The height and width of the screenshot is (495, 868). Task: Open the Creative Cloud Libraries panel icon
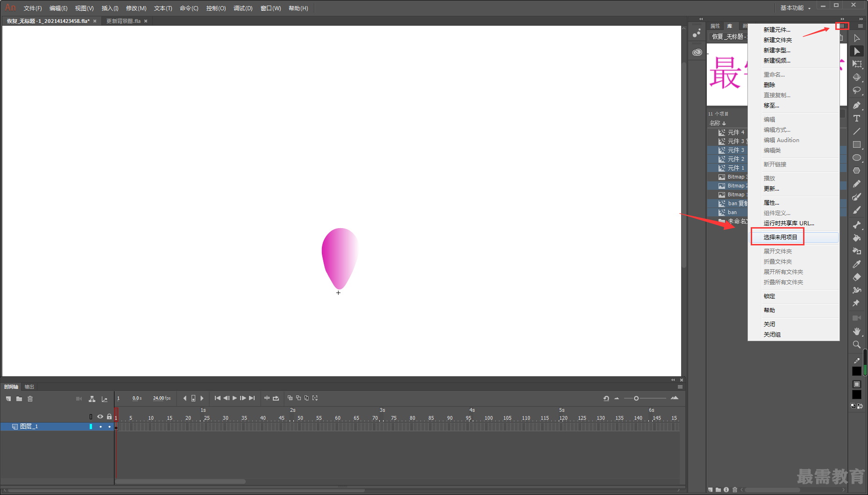point(697,52)
